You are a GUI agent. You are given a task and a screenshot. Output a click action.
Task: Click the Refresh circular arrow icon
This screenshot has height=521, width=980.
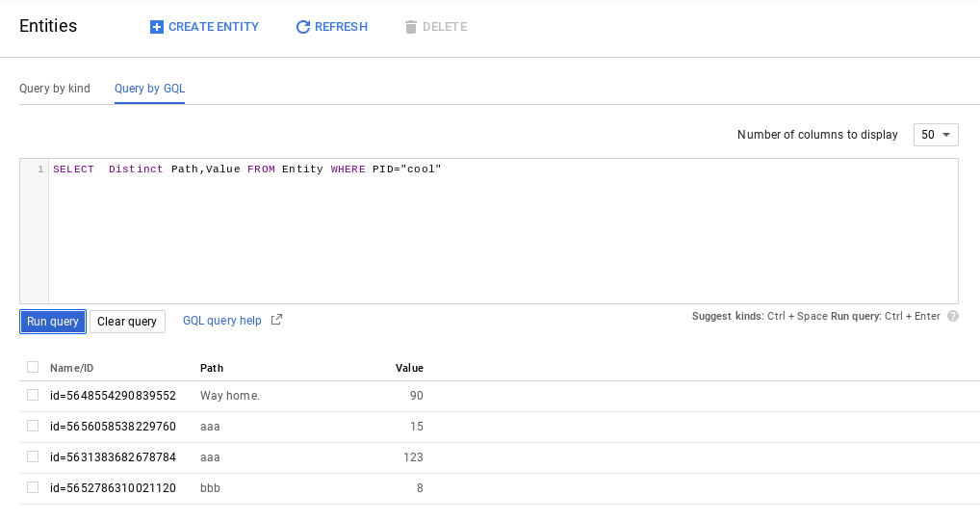[x=303, y=27]
